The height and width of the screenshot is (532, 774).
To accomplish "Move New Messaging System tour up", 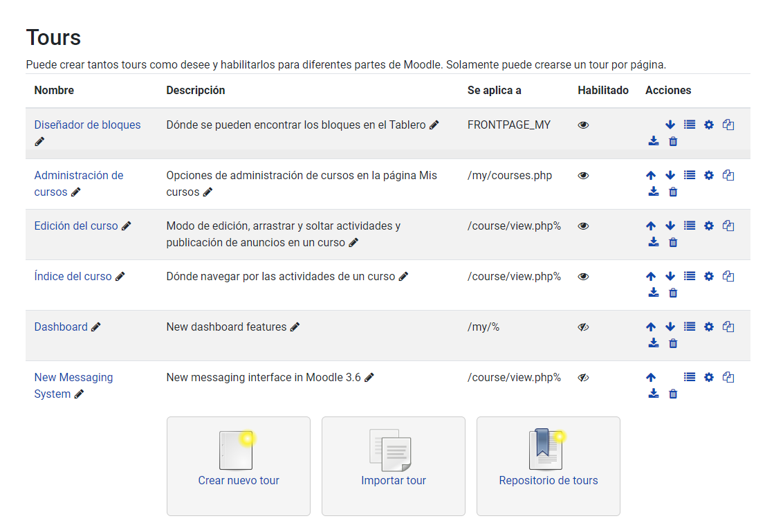I will click(x=651, y=378).
